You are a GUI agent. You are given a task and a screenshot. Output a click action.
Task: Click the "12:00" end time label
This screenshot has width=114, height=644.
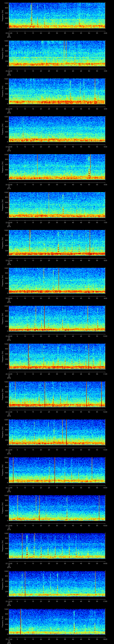tap(105, 412)
